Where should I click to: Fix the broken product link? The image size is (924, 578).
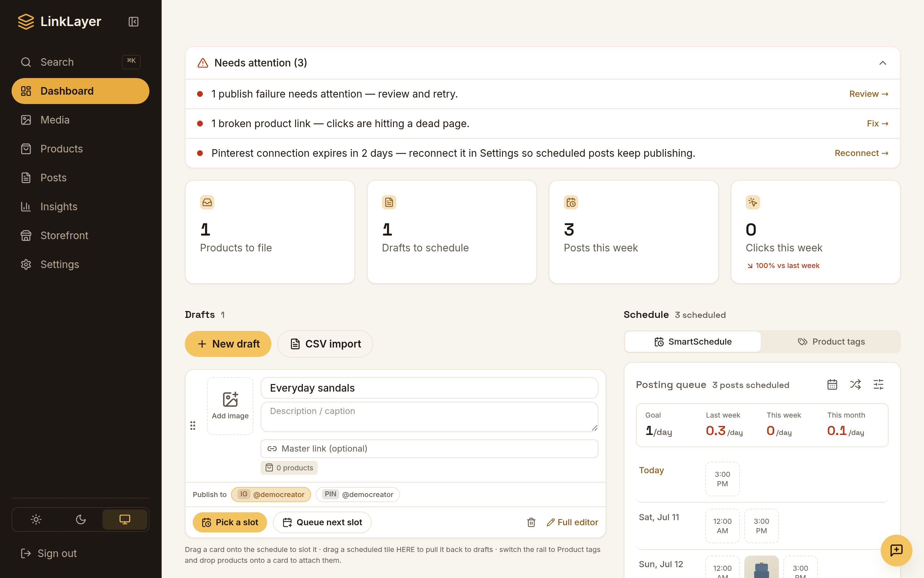[x=877, y=124]
